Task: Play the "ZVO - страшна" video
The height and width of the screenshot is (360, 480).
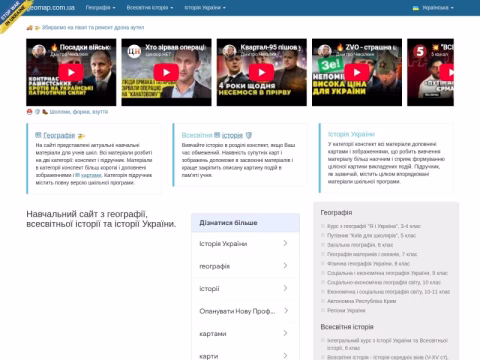Action: click(x=357, y=72)
